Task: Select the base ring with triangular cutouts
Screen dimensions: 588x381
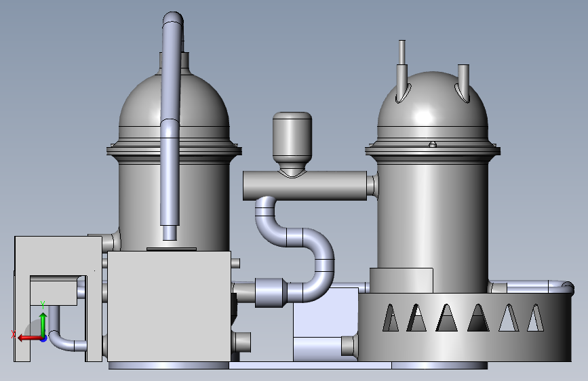Action: click(x=465, y=347)
